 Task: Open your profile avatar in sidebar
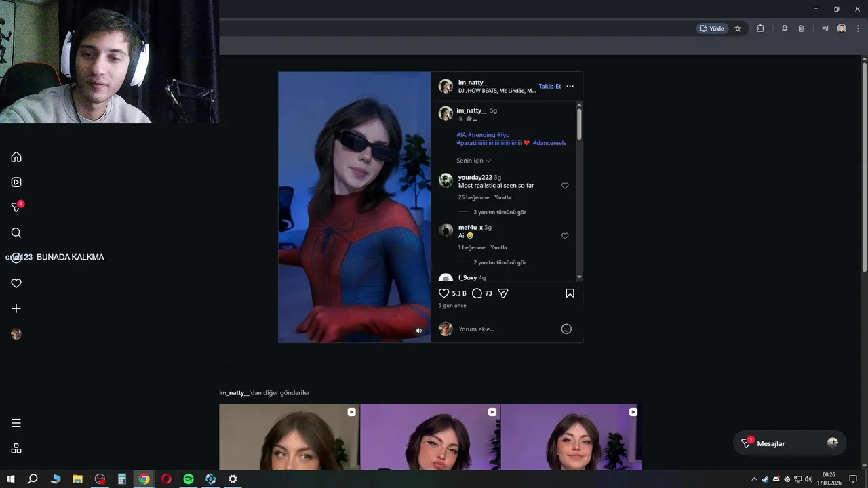[16, 334]
